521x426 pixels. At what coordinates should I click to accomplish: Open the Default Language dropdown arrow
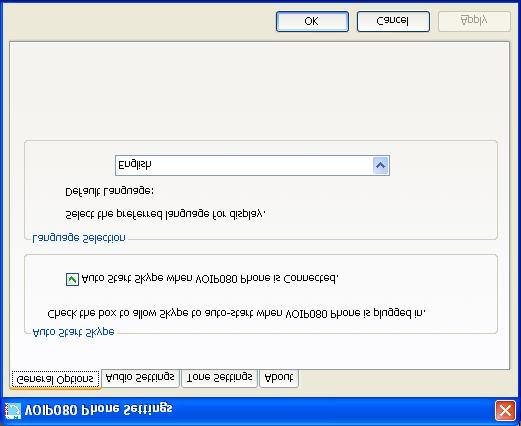381,165
